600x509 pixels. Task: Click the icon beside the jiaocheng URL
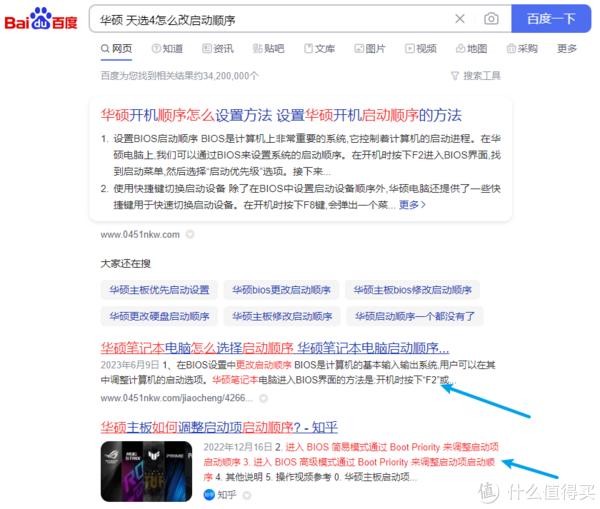(263, 398)
